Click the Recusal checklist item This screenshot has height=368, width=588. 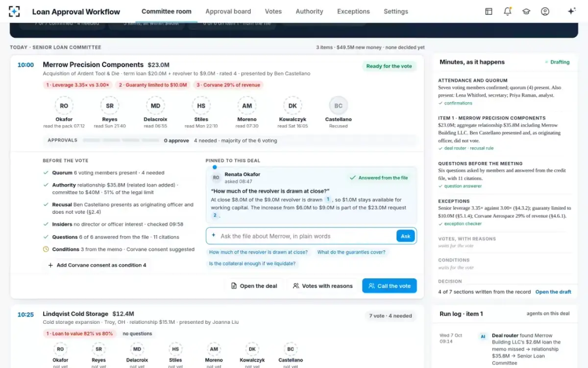coord(119,208)
